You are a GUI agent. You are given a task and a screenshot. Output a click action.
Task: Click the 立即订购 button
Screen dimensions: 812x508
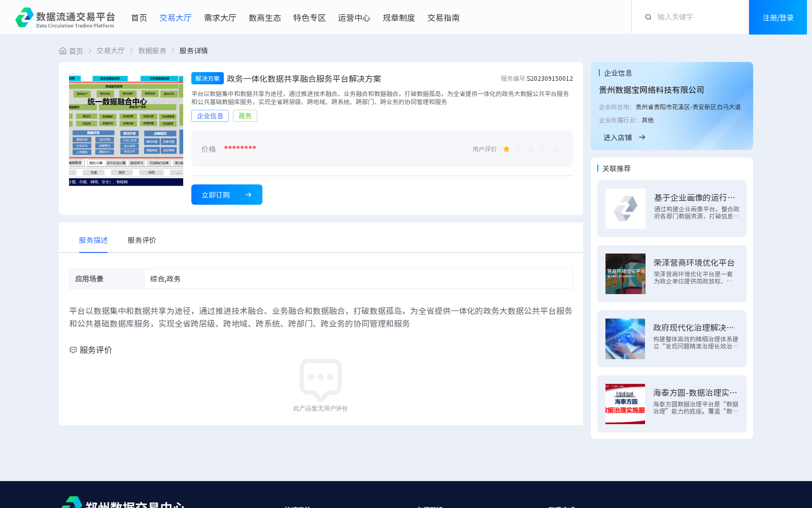click(227, 195)
